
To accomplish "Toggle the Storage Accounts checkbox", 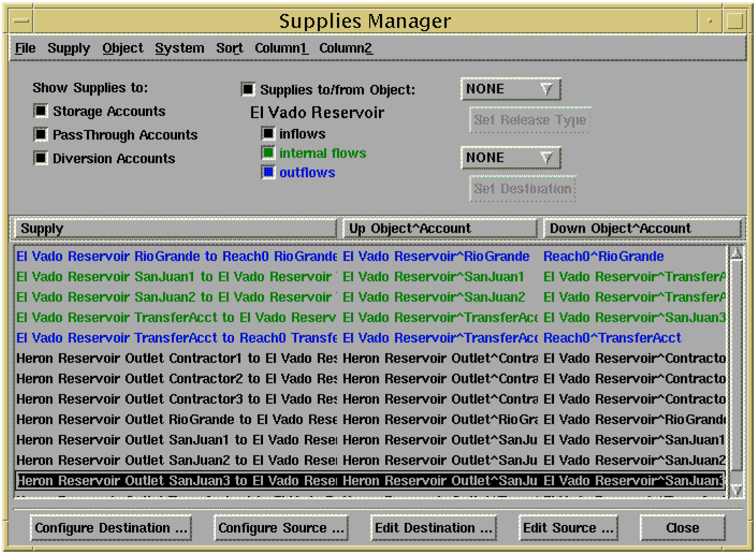I will [x=41, y=111].
